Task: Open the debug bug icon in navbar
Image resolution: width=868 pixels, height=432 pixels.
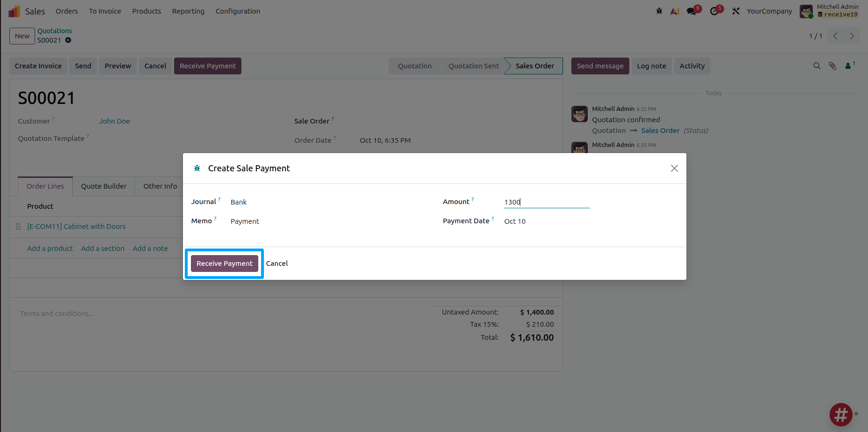Action: point(659,11)
